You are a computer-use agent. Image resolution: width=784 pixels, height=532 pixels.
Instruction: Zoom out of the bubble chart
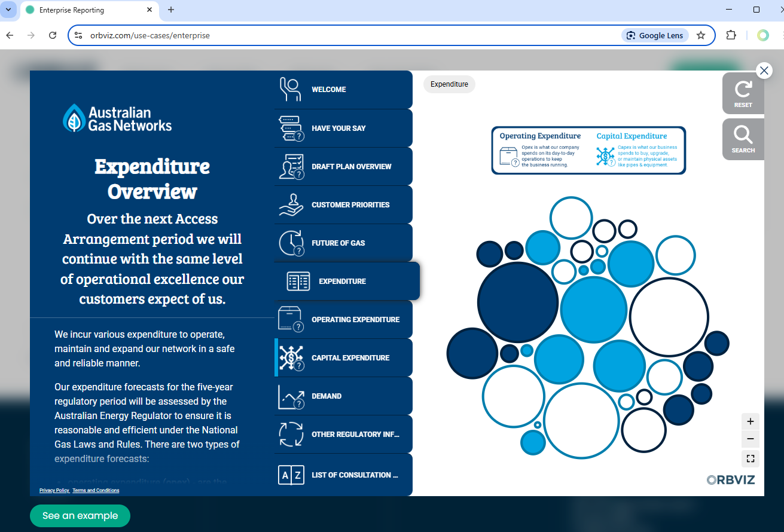coord(751,439)
